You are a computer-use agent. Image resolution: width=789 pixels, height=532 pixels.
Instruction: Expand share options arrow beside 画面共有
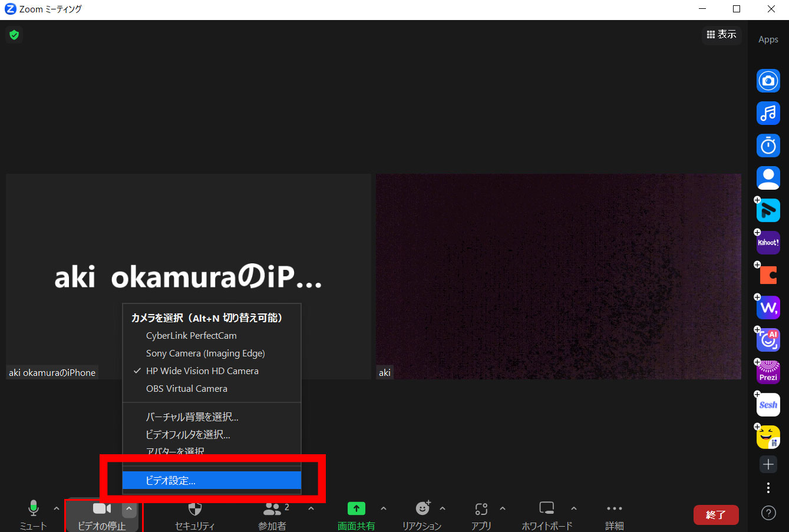[384, 508]
